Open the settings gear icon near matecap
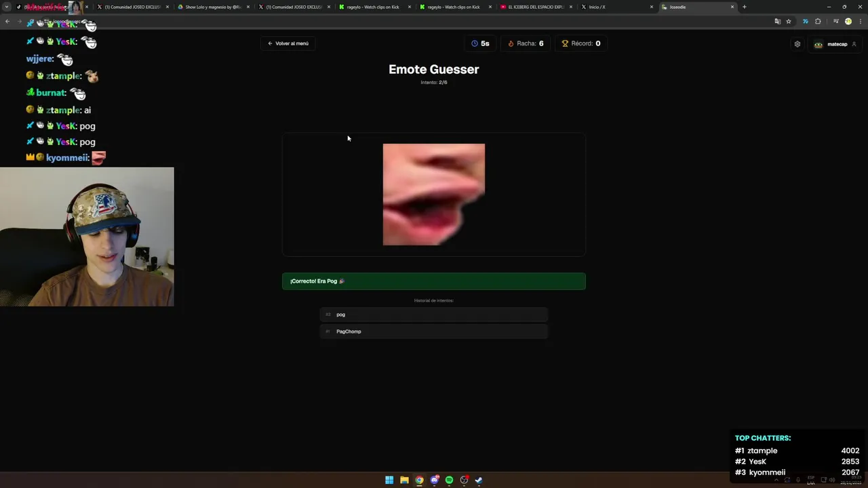This screenshot has width=868, height=488. 797,44
